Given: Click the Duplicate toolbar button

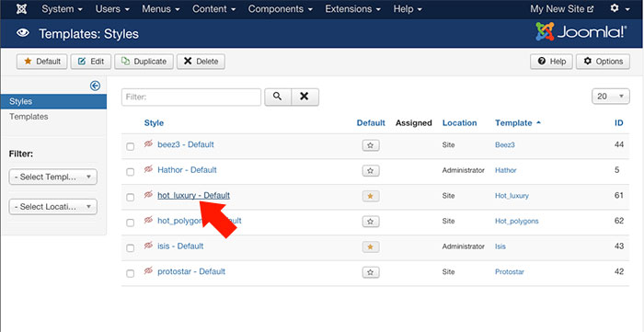Looking at the screenshot, I should coord(144,62).
